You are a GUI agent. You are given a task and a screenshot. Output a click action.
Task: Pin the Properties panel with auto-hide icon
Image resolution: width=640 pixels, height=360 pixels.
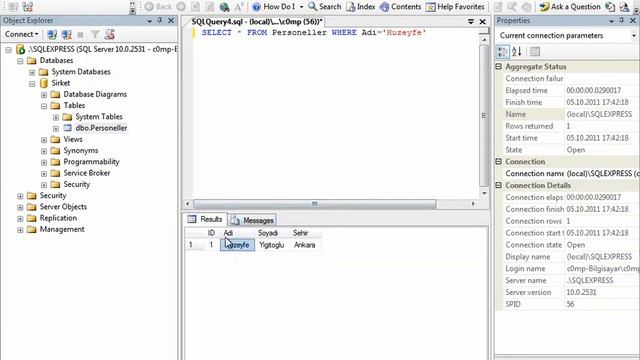click(x=622, y=20)
